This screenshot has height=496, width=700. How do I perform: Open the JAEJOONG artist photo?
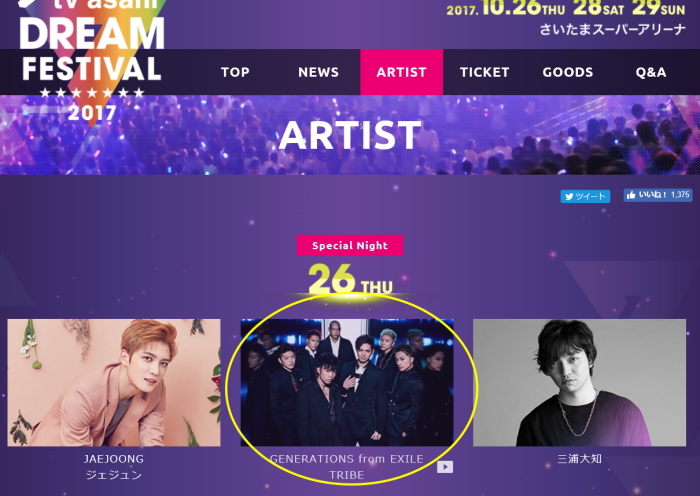114,383
